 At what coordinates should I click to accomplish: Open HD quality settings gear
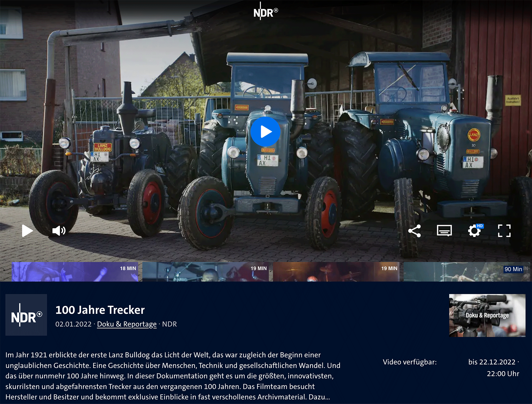475,230
